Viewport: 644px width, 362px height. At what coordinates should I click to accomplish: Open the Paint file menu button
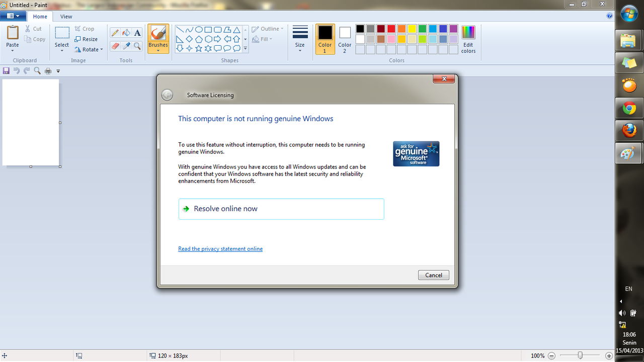tap(14, 16)
